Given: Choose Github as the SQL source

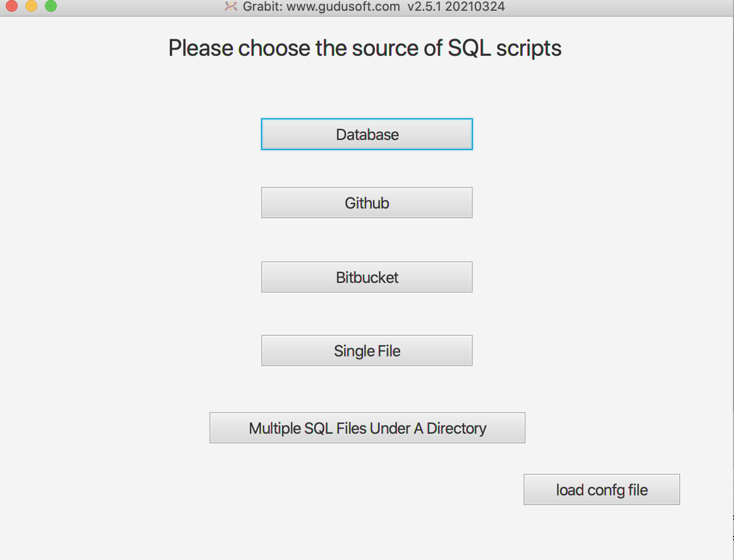Looking at the screenshot, I should [x=367, y=203].
